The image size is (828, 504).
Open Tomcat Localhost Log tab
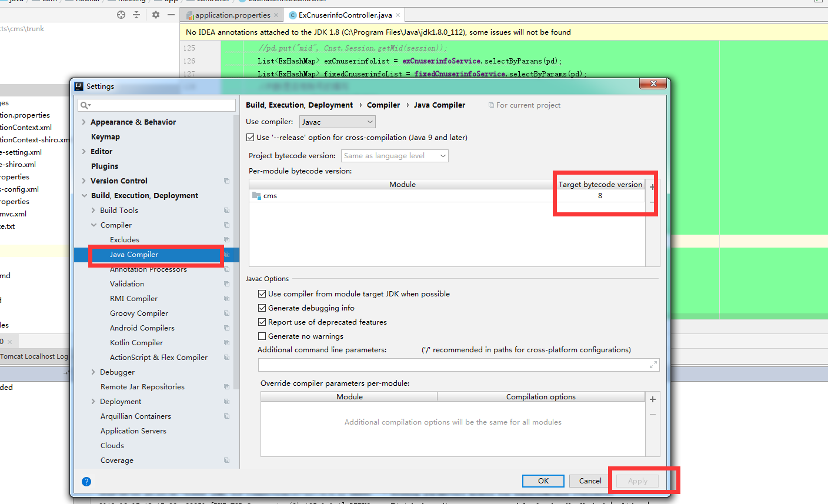[x=34, y=356]
